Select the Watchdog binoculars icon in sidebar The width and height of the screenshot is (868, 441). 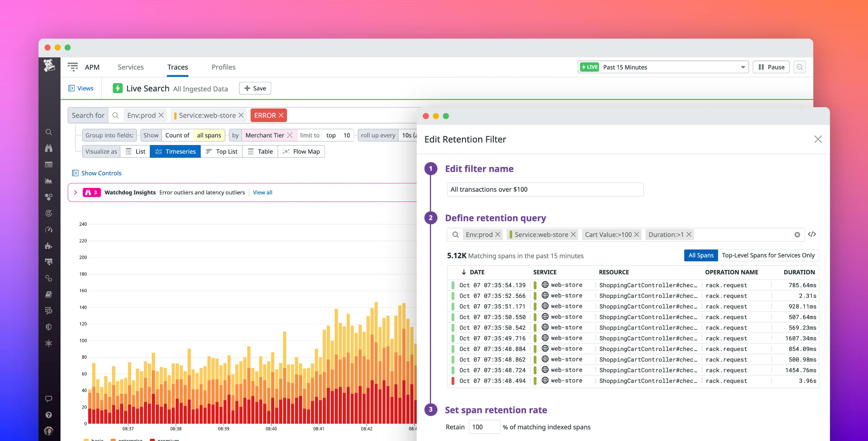pyautogui.click(x=49, y=148)
